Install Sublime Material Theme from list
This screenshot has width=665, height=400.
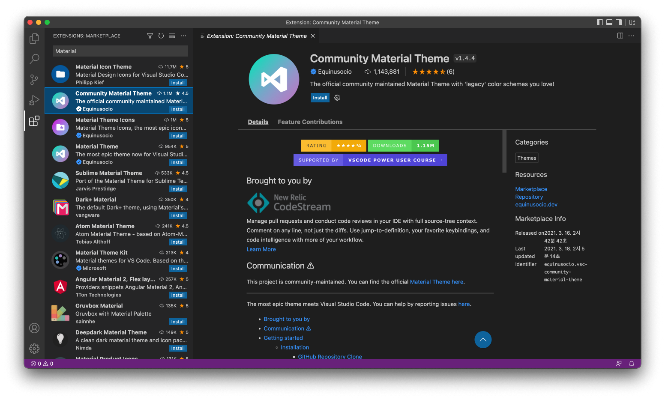pos(178,189)
